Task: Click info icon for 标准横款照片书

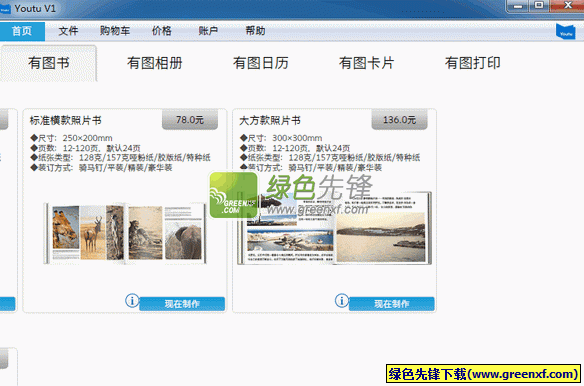Action: pos(132,300)
